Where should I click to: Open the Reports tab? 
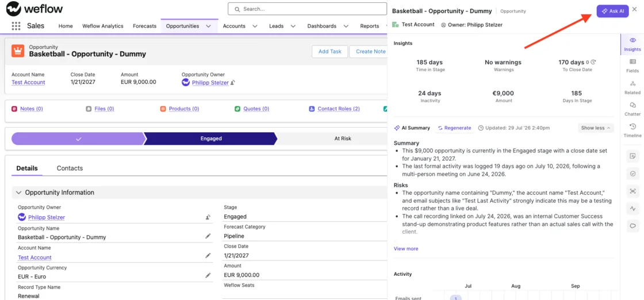pyautogui.click(x=370, y=26)
